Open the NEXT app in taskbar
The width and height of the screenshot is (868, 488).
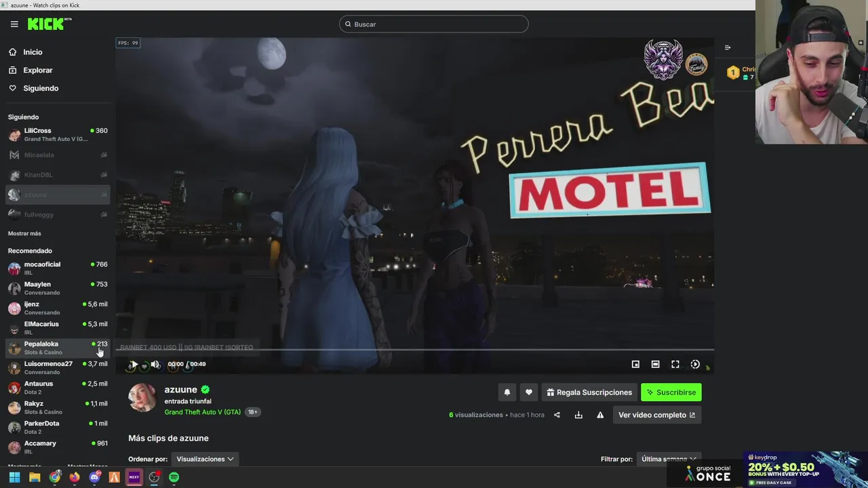point(134,477)
